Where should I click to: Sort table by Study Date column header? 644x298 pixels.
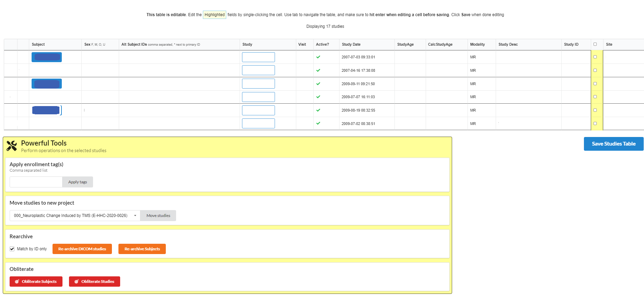[x=351, y=44]
